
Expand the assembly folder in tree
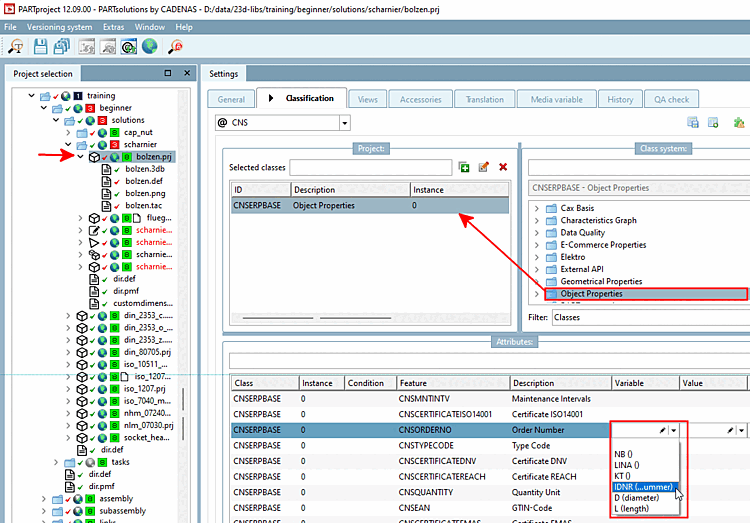click(44, 498)
